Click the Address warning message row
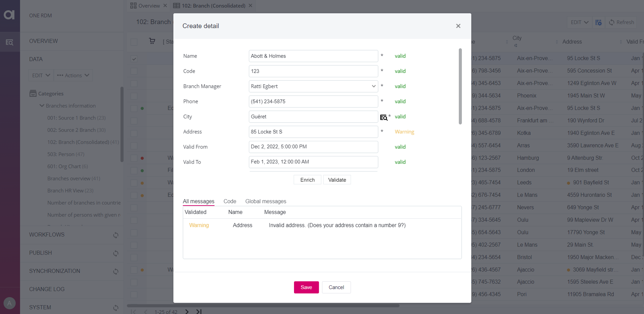The image size is (644, 314). click(322, 225)
